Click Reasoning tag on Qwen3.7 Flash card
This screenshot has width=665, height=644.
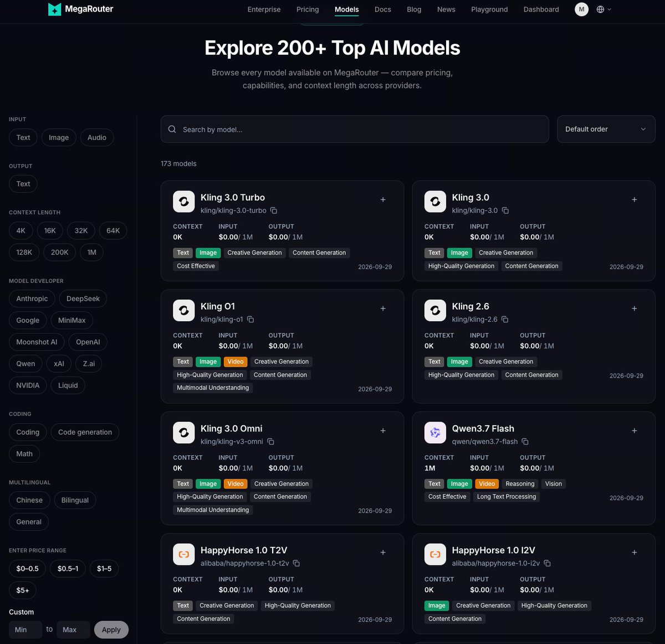(x=520, y=483)
